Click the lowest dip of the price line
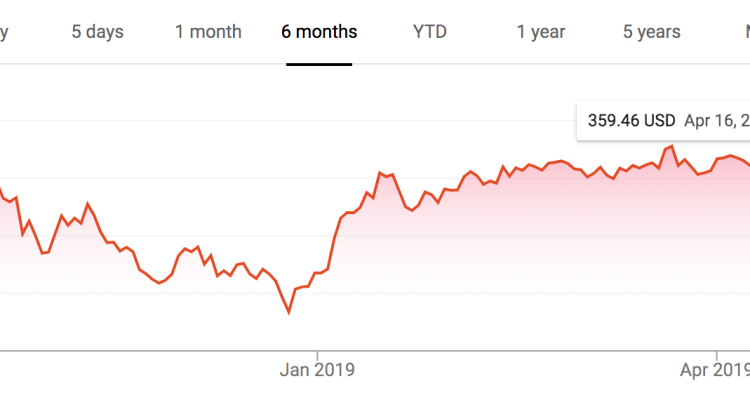Screen dimensions: 750x400 point(289,313)
